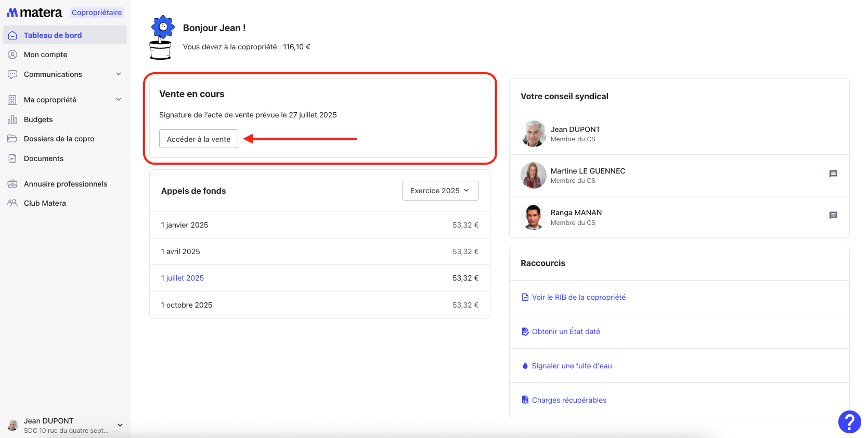Select Annuaire professionnels in sidebar
This screenshot has width=868, height=438.
coord(66,184)
